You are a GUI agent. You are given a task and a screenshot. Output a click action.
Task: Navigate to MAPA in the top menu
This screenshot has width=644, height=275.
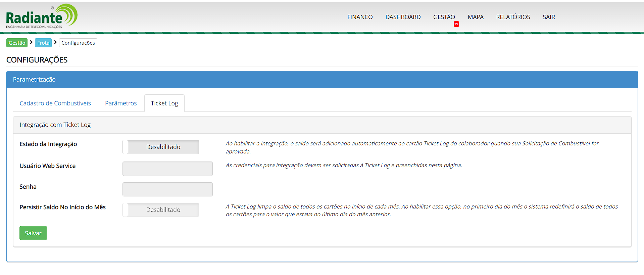475,17
